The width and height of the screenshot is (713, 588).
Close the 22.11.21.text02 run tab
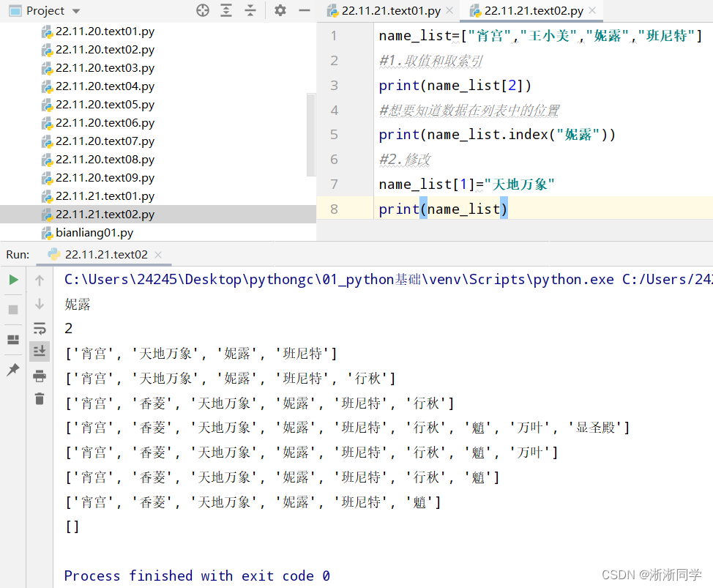click(x=158, y=255)
